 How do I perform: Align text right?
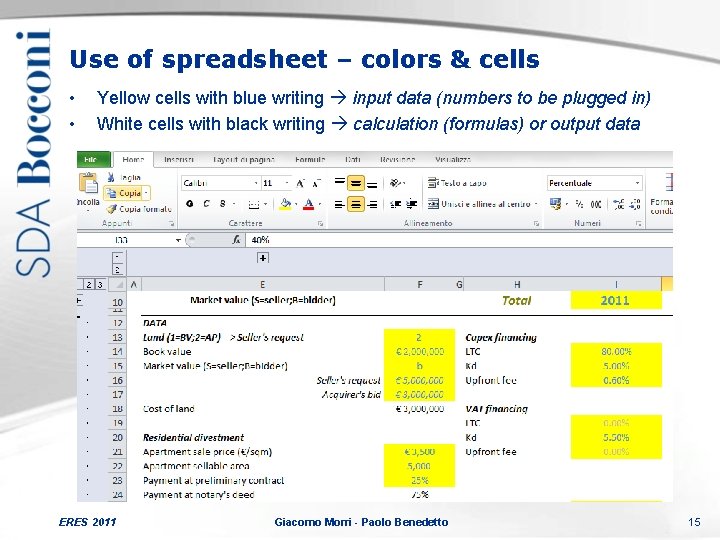(372, 204)
